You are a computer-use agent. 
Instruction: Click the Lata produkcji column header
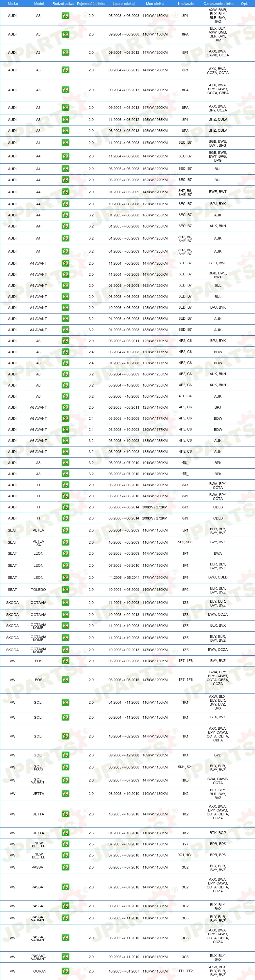(124, 4)
